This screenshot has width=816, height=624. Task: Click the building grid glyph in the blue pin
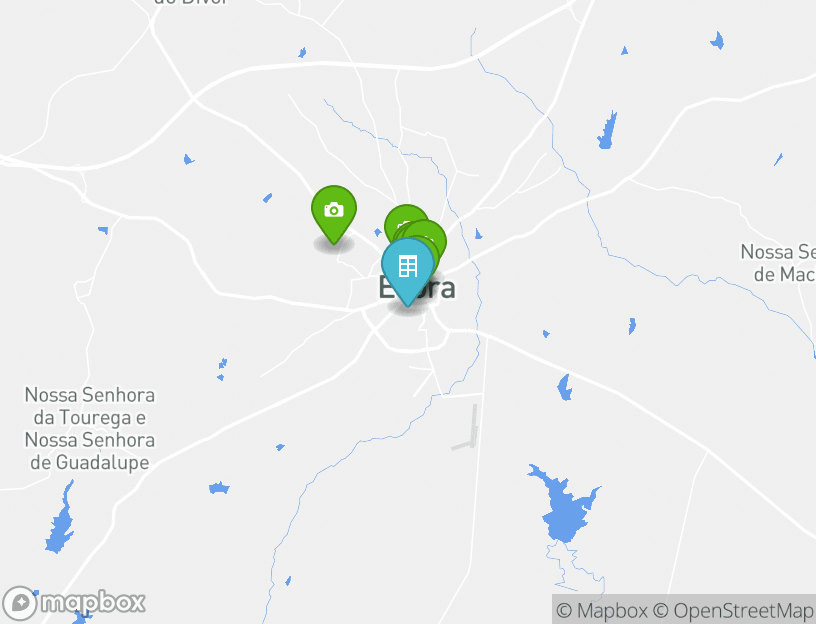[407, 266]
